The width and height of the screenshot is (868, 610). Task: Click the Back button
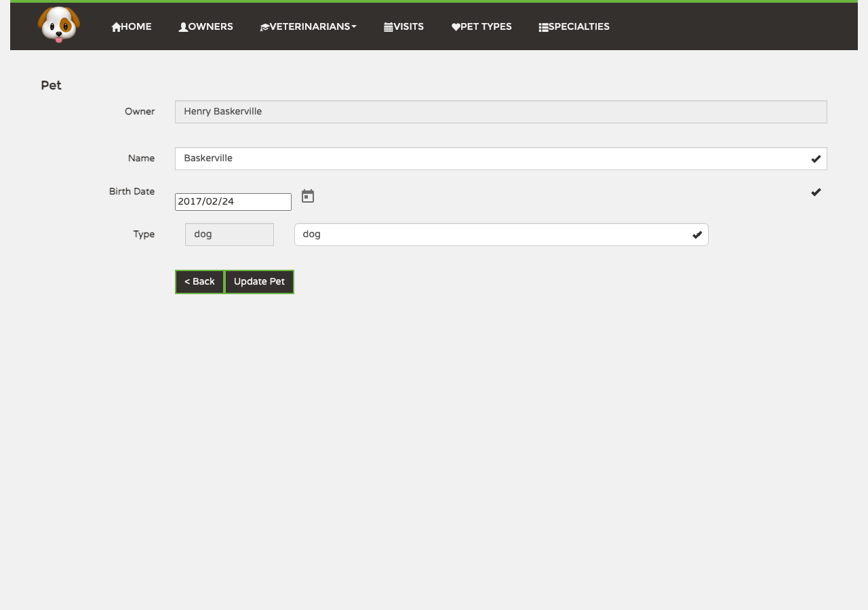(x=199, y=282)
